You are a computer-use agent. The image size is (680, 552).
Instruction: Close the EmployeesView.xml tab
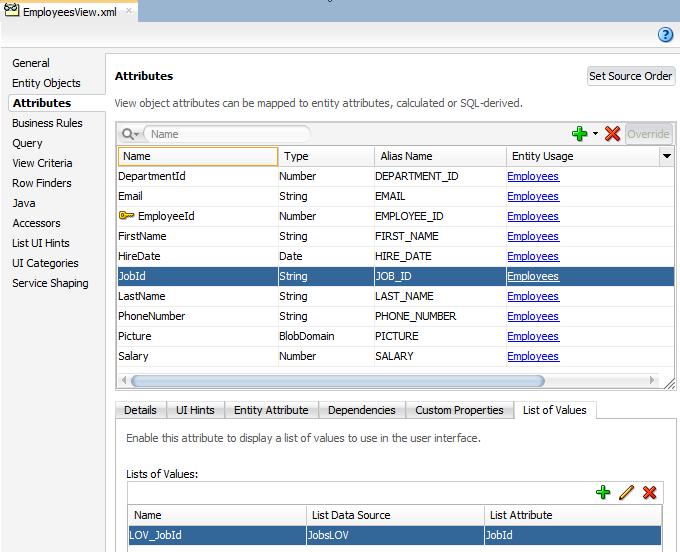pos(129,11)
